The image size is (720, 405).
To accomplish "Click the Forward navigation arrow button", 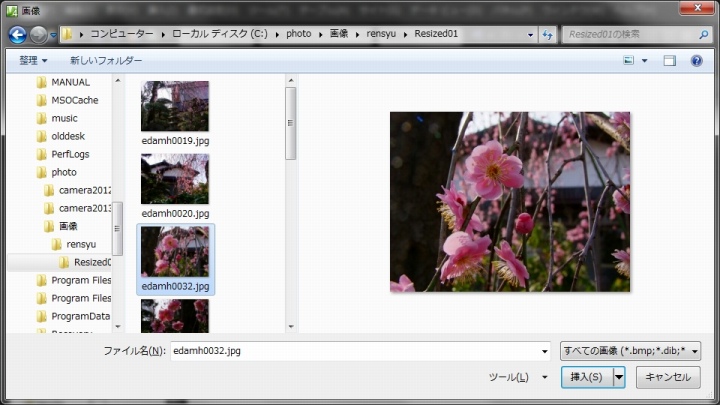I will (38, 34).
